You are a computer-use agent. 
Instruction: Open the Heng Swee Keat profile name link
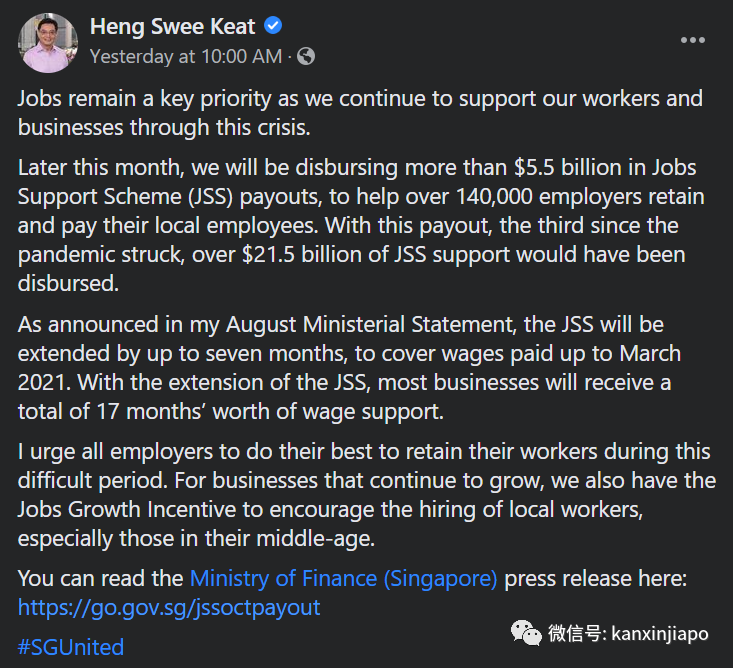click(172, 27)
